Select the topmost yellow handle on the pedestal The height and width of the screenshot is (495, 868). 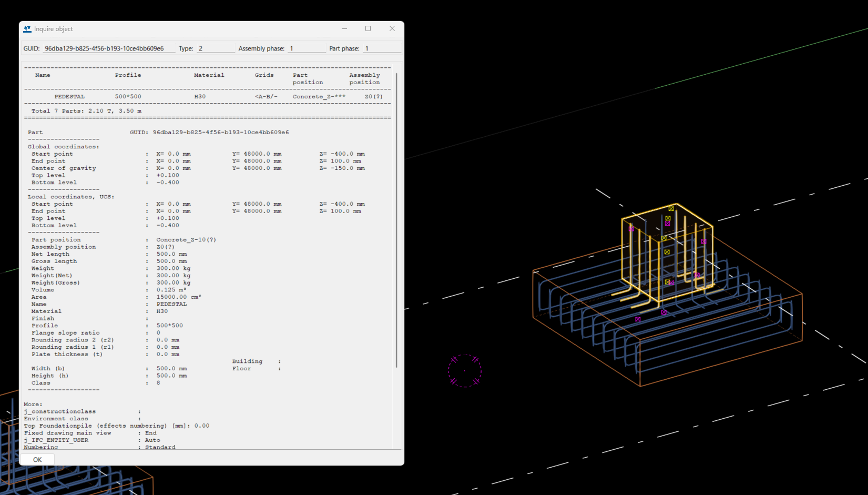(671, 209)
